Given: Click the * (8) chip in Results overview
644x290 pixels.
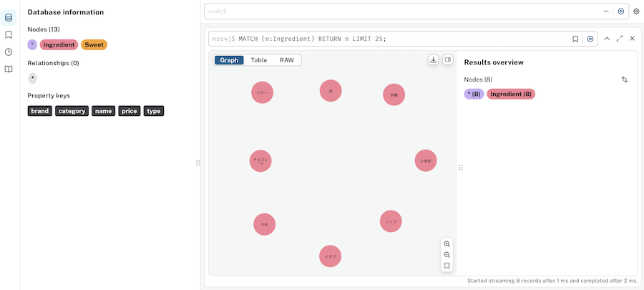Looking at the screenshot, I should point(474,94).
